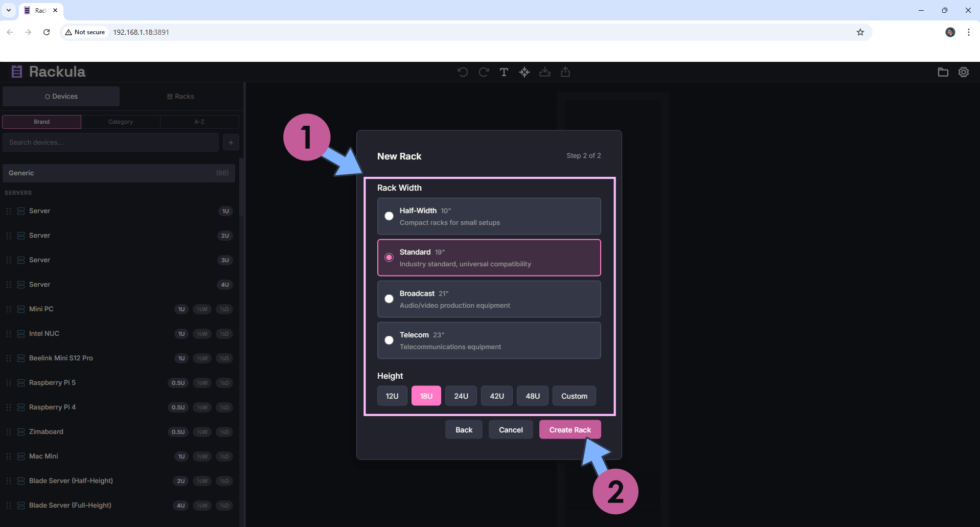The height and width of the screenshot is (527, 980).
Task: Click the center view icon
Action: (x=525, y=72)
